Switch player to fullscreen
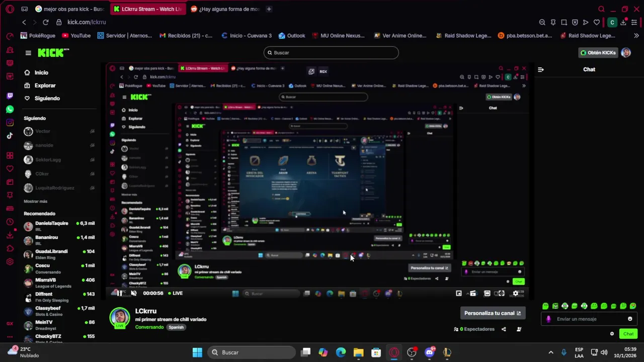The image size is (644, 362). tap(501, 293)
